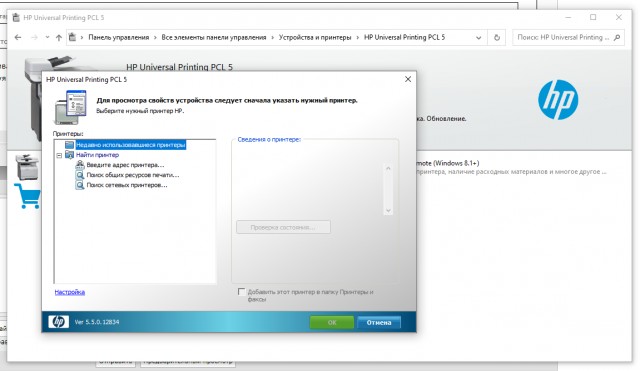This screenshot has width=640, height=371.
Task: Open the 'Настройка' link
Action: tap(70, 292)
